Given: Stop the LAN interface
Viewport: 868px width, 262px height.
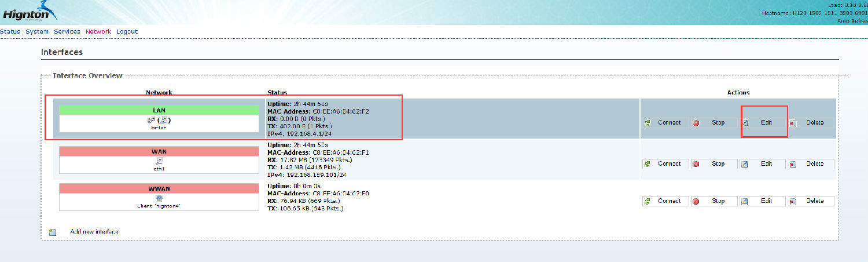Looking at the screenshot, I should (x=718, y=123).
